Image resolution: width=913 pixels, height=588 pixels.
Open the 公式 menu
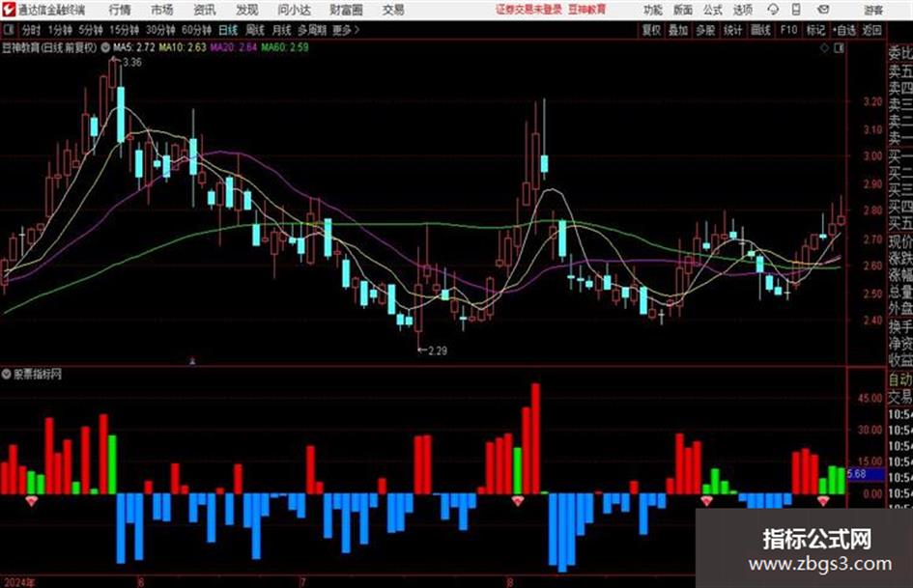tap(712, 10)
